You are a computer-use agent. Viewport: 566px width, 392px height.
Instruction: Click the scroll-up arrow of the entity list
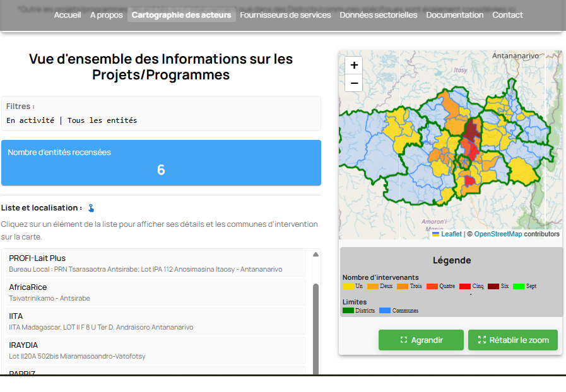pyautogui.click(x=315, y=254)
